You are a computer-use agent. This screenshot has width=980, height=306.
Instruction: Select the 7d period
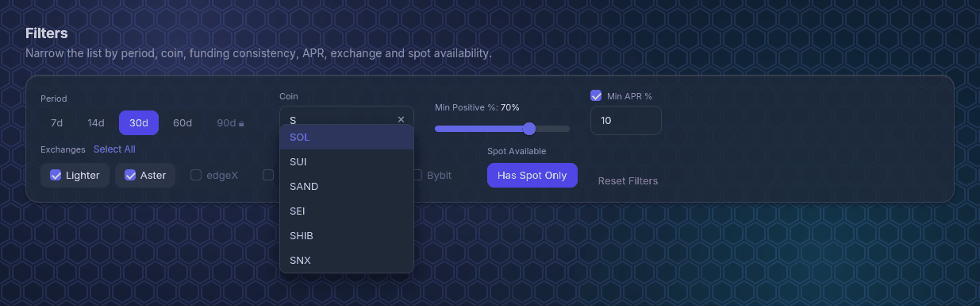tap(56, 123)
